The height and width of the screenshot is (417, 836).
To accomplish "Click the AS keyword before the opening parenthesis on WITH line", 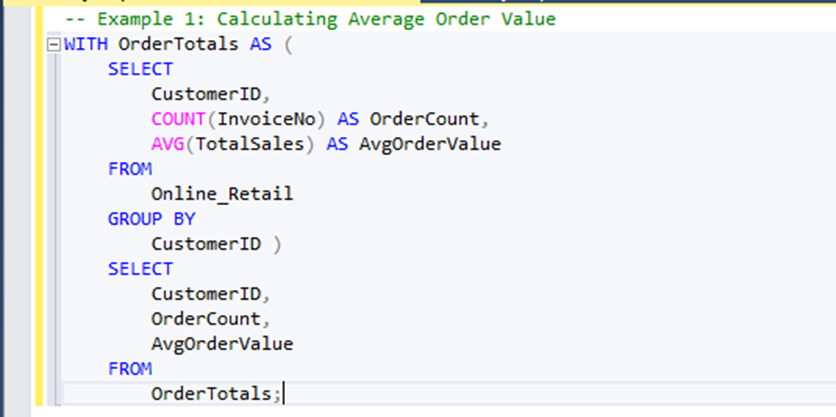I will [x=261, y=44].
